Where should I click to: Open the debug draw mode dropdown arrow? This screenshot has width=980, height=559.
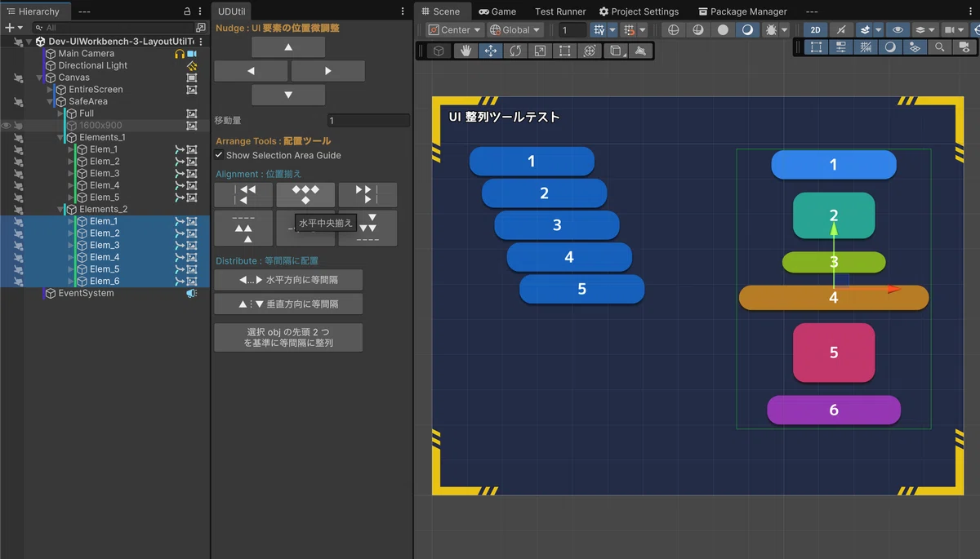pyautogui.click(x=784, y=29)
